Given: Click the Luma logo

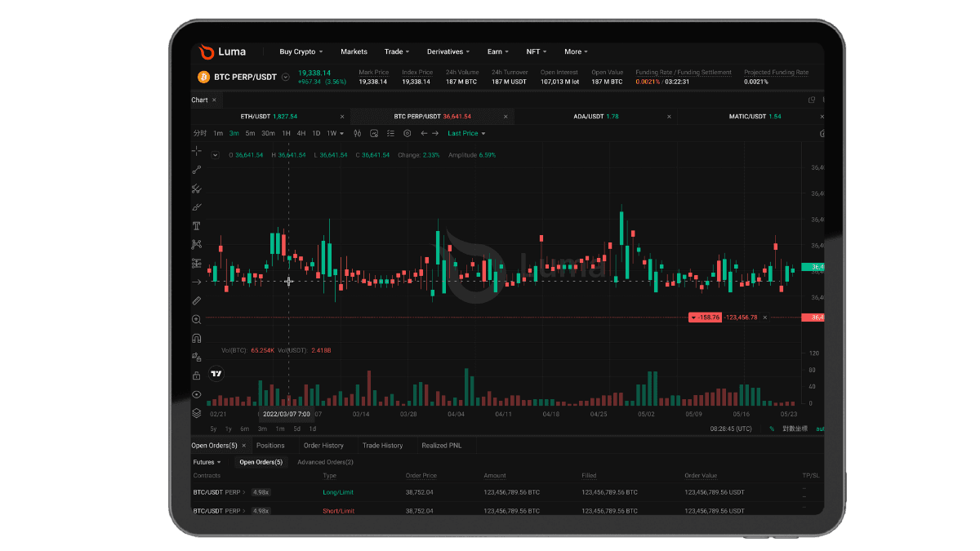Looking at the screenshot, I should tap(223, 51).
